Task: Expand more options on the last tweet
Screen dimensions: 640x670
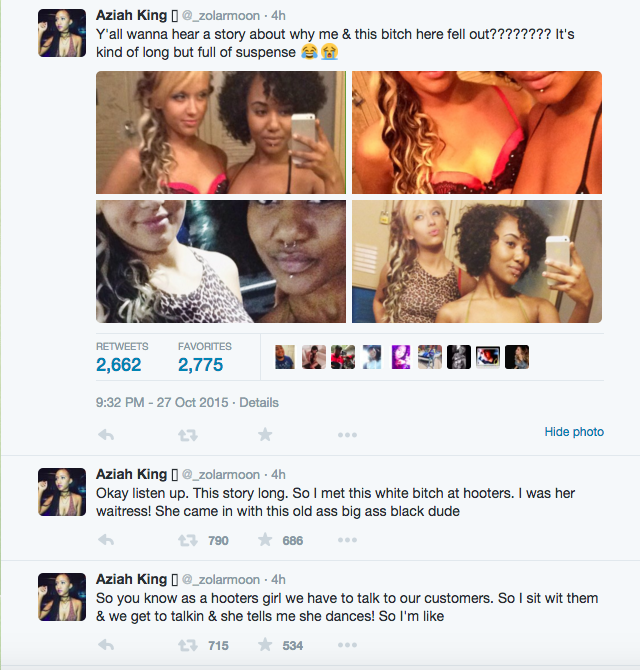Action: 347,646
